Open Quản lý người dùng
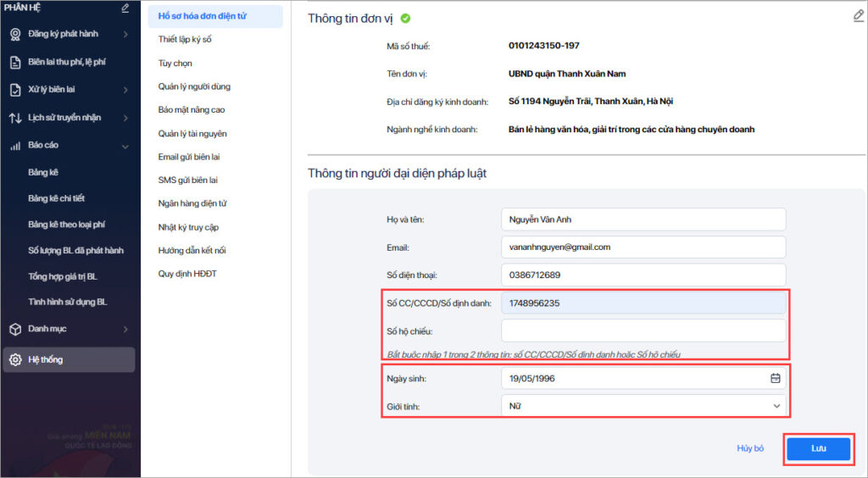The image size is (868, 478). tap(194, 86)
